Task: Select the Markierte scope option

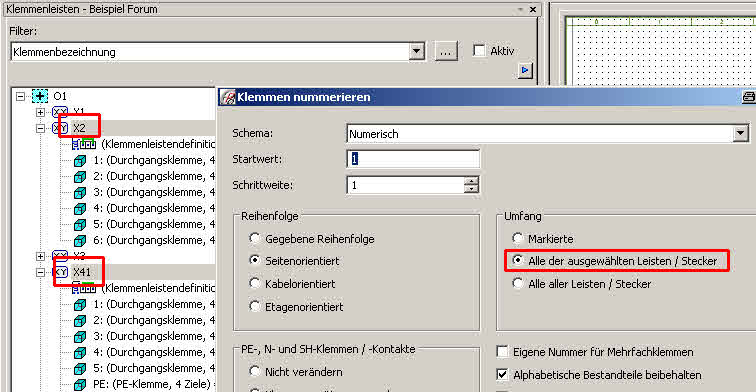Action: point(517,238)
